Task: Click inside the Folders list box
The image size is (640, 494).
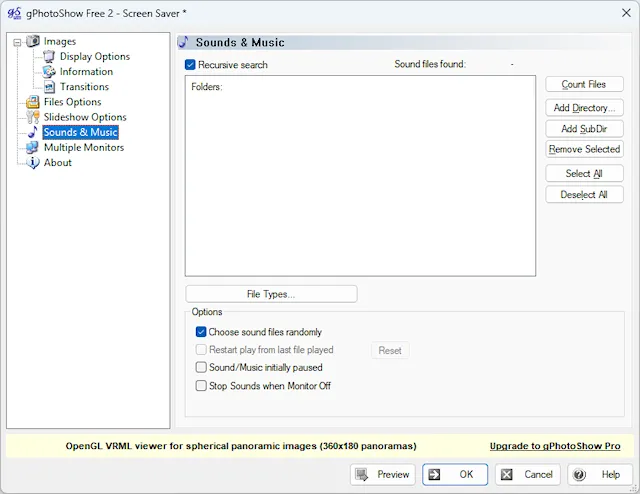Action: click(x=360, y=180)
